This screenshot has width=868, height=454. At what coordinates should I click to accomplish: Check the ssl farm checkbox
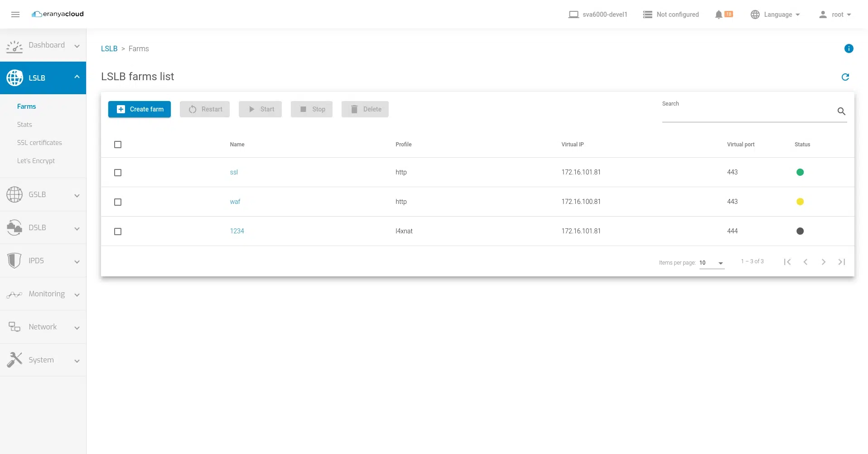click(118, 173)
